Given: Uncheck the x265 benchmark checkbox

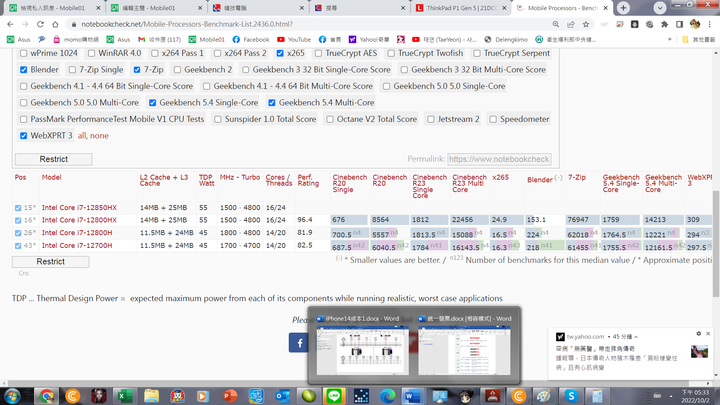Looking at the screenshot, I should tap(280, 53).
